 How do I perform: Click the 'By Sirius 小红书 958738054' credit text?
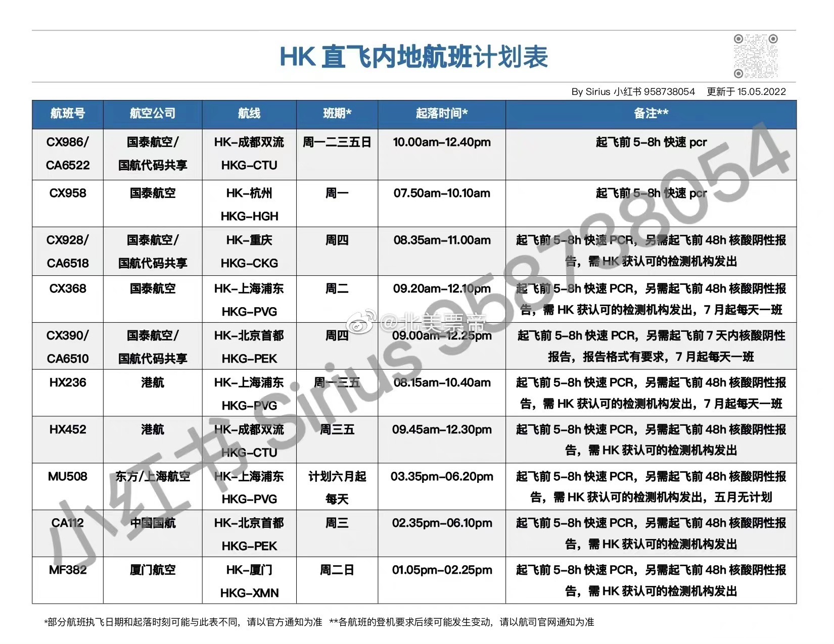[x=633, y=92]
